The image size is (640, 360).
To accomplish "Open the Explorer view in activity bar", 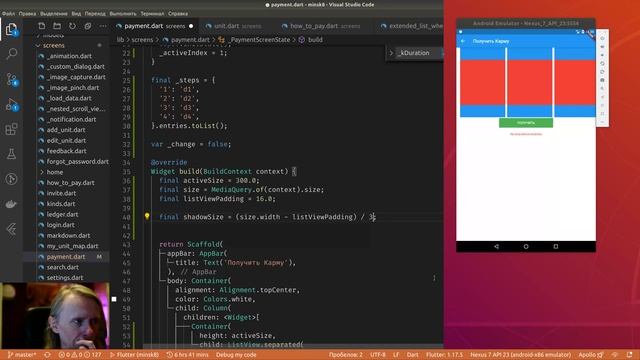I will click(11, 29).
